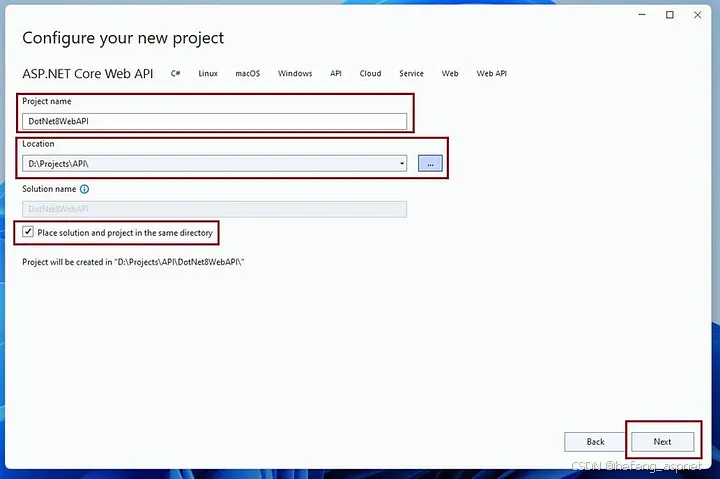Click the Windows tag
Image resolution: width=720 pixels, height=479 pixels.
pos(295,73)
